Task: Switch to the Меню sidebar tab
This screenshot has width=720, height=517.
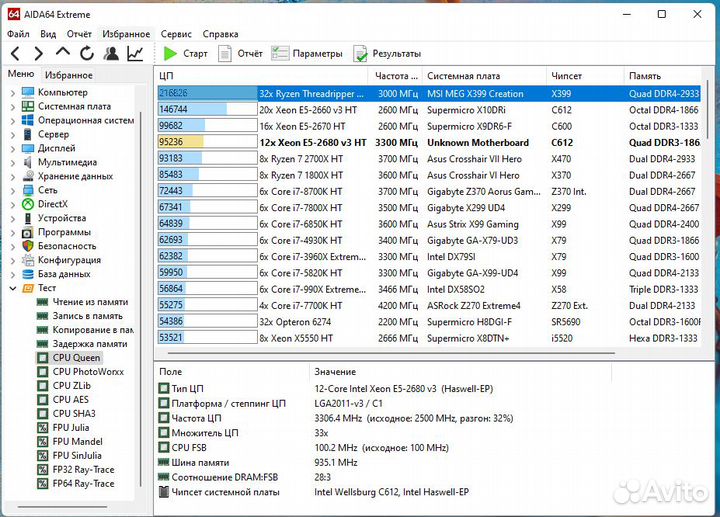Action: [21, 74]
